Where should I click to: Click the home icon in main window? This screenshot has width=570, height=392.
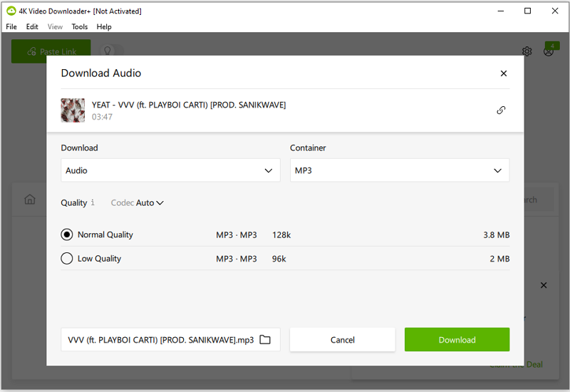point(30,200)
